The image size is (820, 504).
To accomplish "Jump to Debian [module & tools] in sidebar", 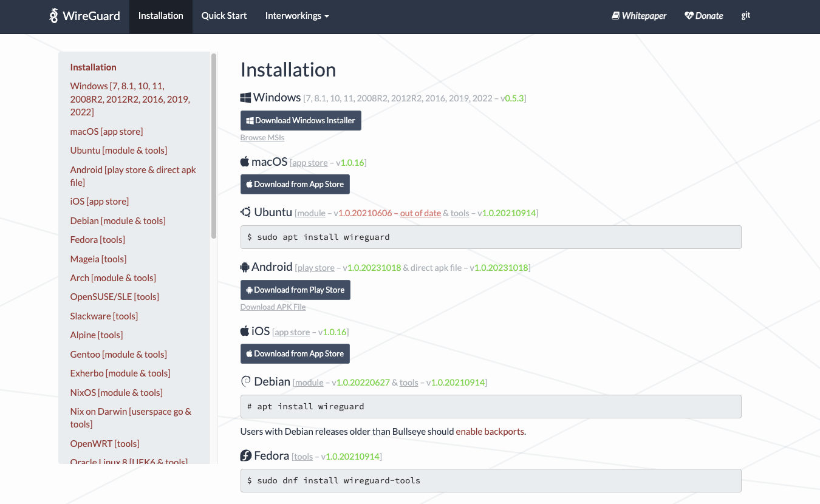I will click(118, 221).
